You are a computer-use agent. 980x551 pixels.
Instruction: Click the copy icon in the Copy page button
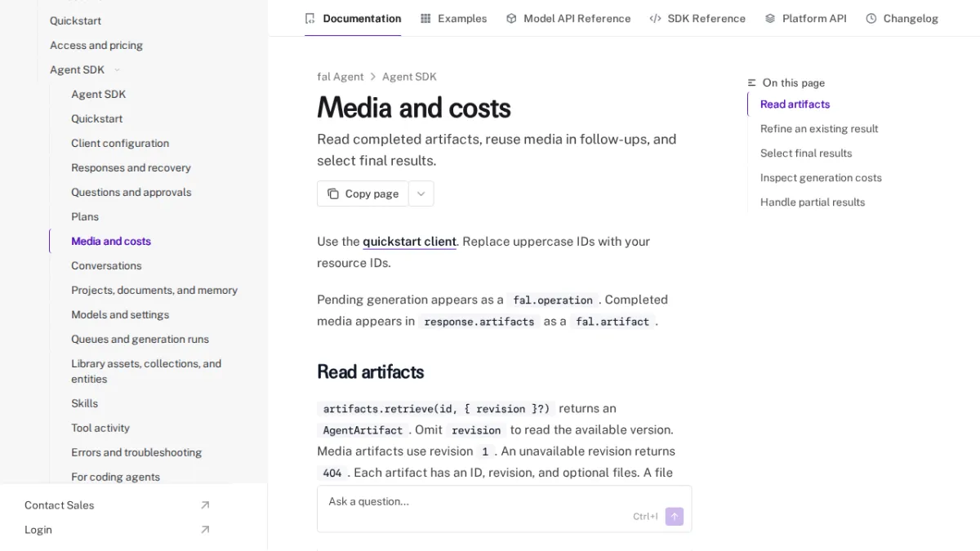click(x=333, y=193)
